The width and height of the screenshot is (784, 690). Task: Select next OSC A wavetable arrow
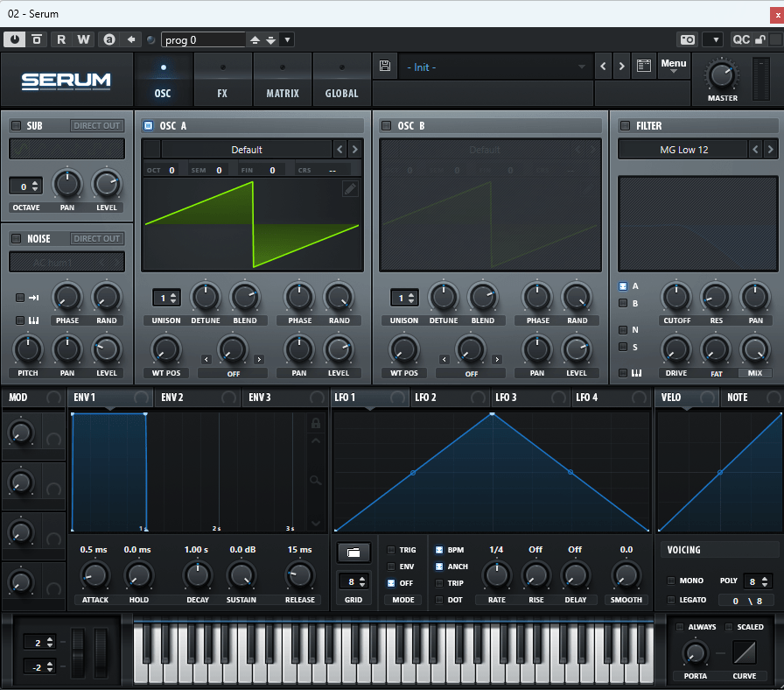(355, 149)
